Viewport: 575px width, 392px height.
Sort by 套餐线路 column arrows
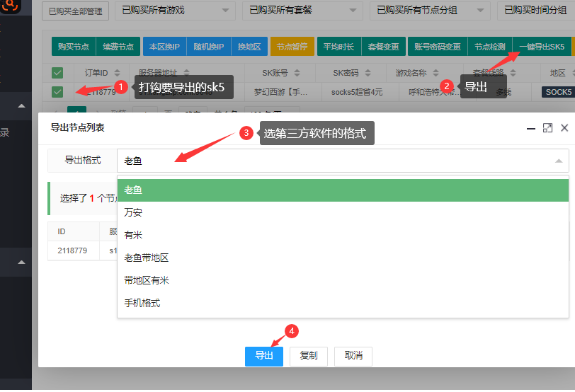coord(513,73)
